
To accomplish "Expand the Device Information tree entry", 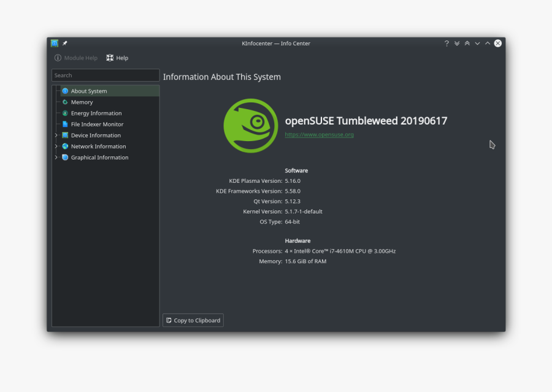I will coord(57,135).
